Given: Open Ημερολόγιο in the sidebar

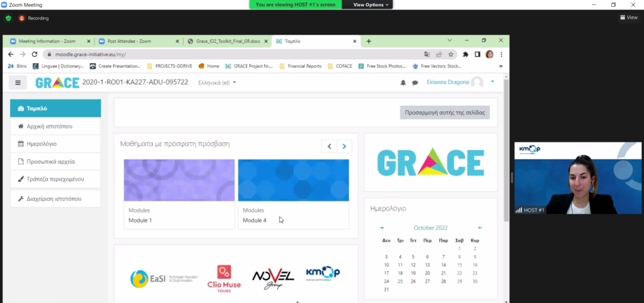Looking at the screenshot, I should pos(55,144).
